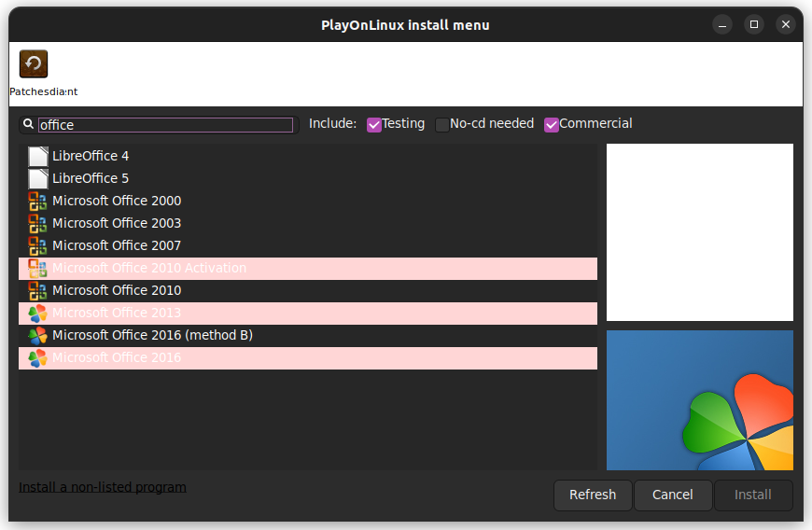Maximize the PlayOnLinux install menu window
Screen dimensions: 812x530
point(754,24)
